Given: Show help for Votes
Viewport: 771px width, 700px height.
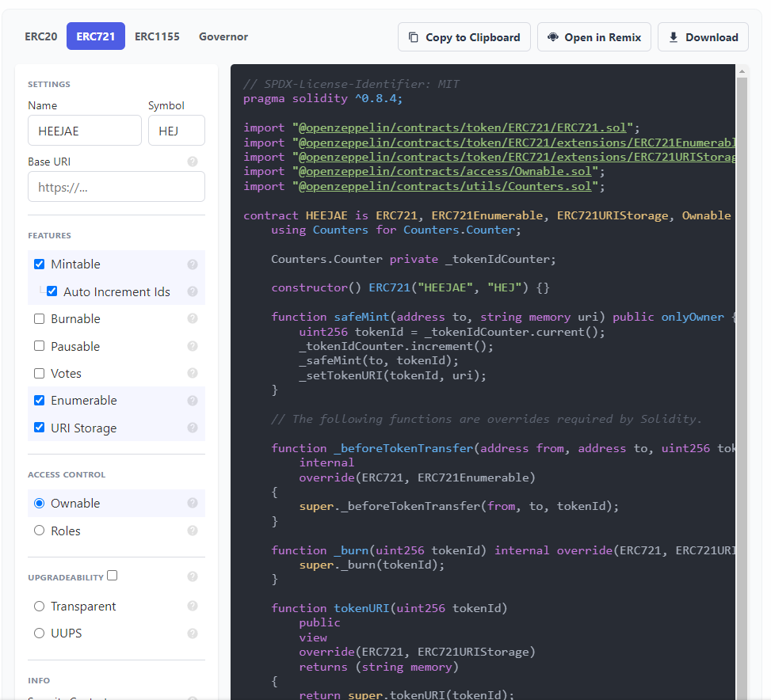Looking at the screenshot, I should [x=193, y=373].
